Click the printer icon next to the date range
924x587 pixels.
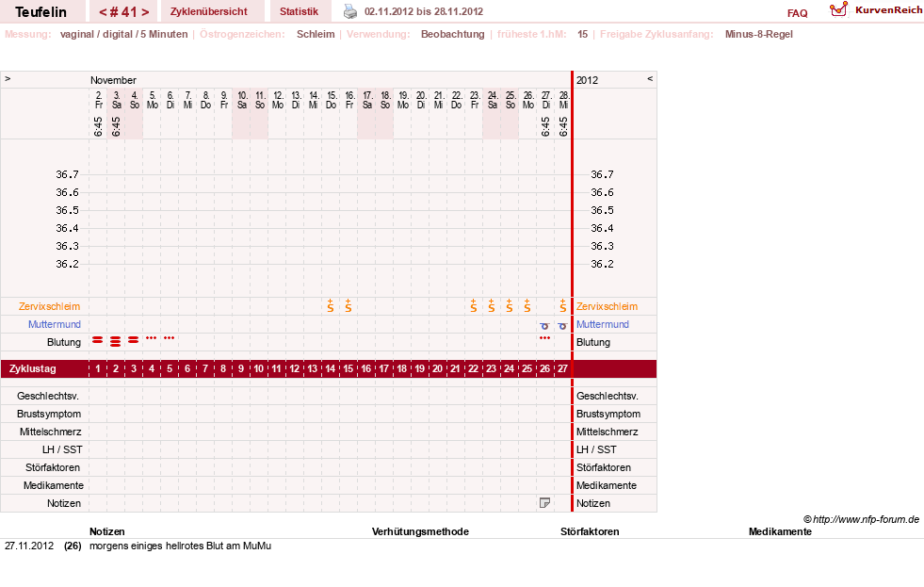pos(350,11)
